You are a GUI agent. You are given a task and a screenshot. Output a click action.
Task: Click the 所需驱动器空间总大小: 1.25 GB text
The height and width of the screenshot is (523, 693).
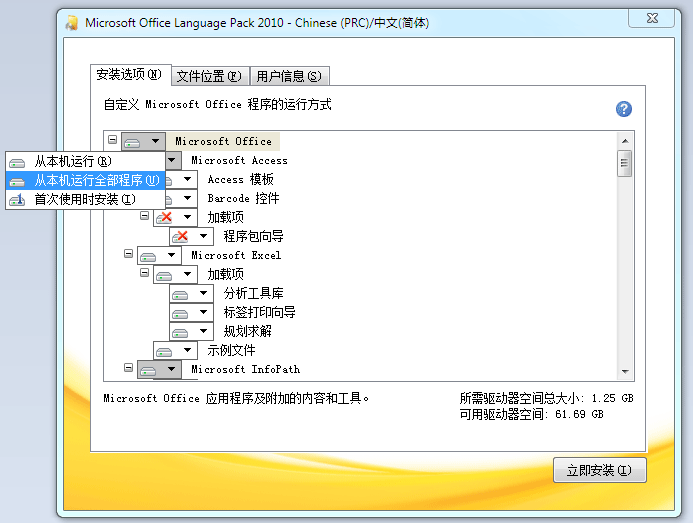tap(546, 398)
